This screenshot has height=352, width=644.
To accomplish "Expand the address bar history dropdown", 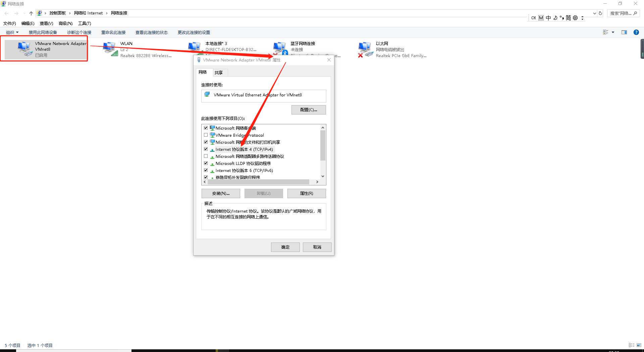I will tap(594, 13).
